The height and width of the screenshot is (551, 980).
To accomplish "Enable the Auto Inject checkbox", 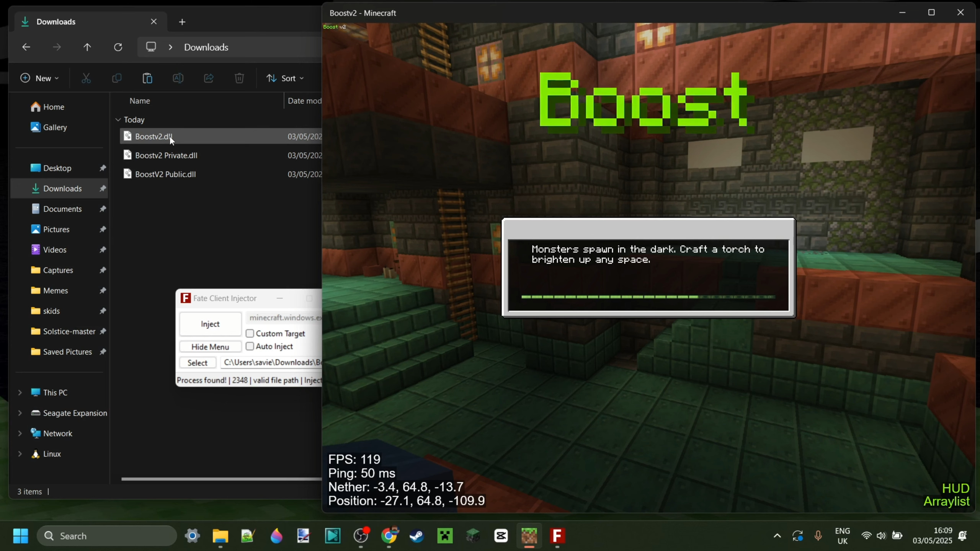I will [x=250, y=346].
